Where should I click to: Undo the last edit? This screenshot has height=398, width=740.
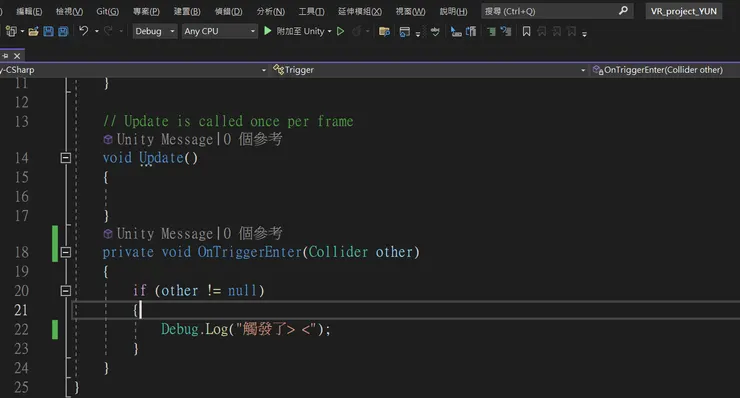click(84, 31)
